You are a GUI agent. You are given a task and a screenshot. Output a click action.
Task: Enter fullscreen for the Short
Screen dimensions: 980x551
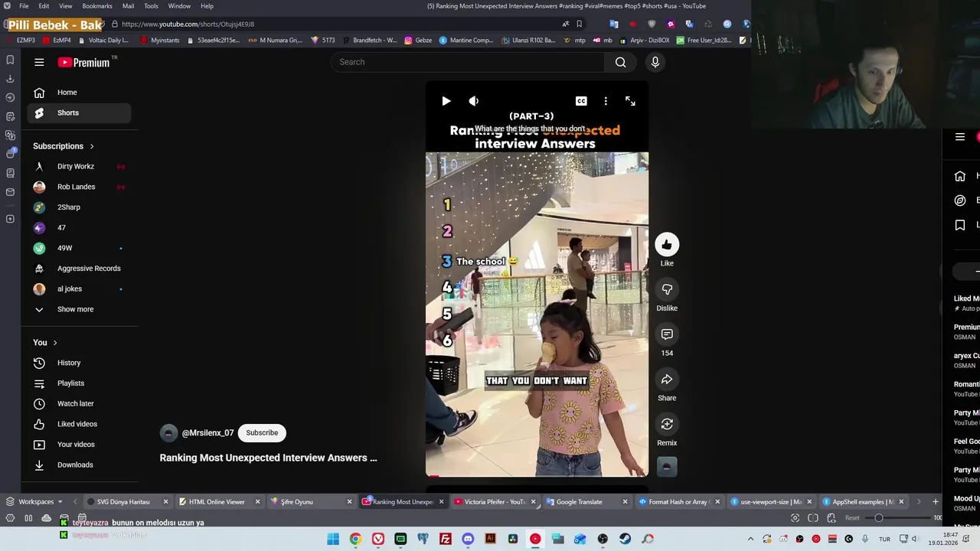pos(630,101)
